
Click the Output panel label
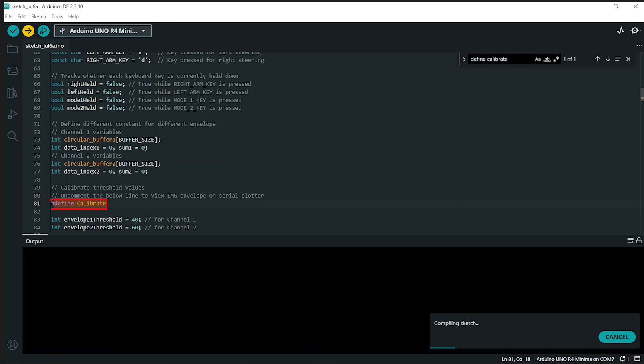point(34,241)
